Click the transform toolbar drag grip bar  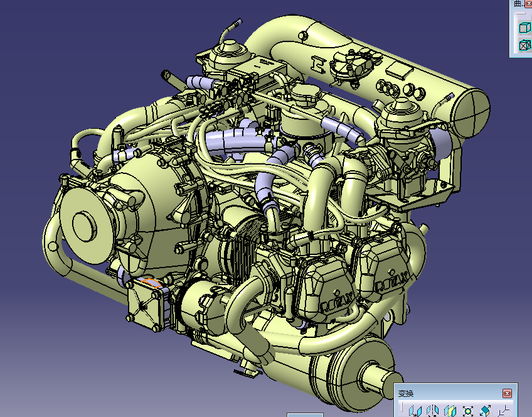click(x=402, y=408)
